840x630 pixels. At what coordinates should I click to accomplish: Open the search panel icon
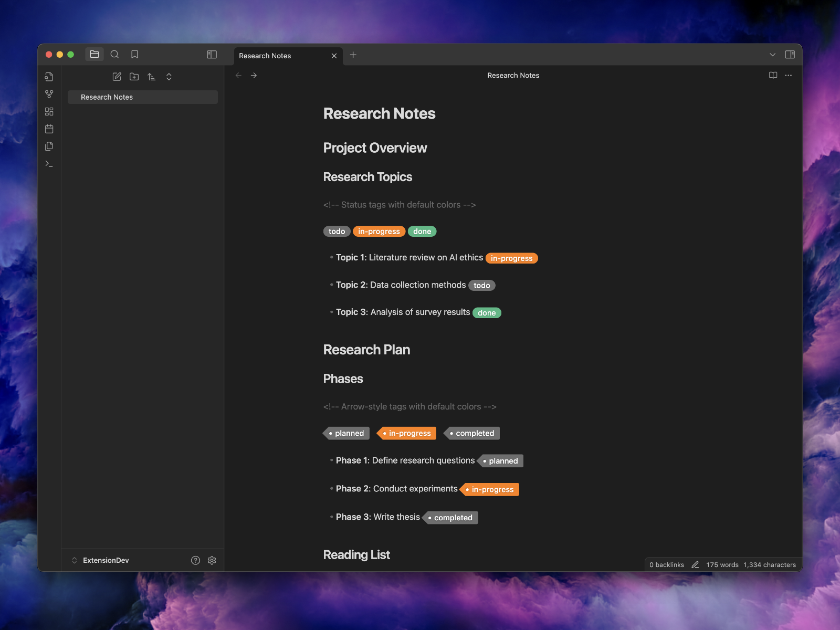(x=114, y=55)
